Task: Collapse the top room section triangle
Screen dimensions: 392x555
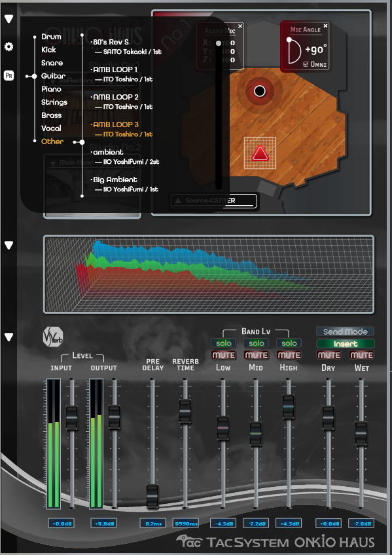Action: coord(9,19)
